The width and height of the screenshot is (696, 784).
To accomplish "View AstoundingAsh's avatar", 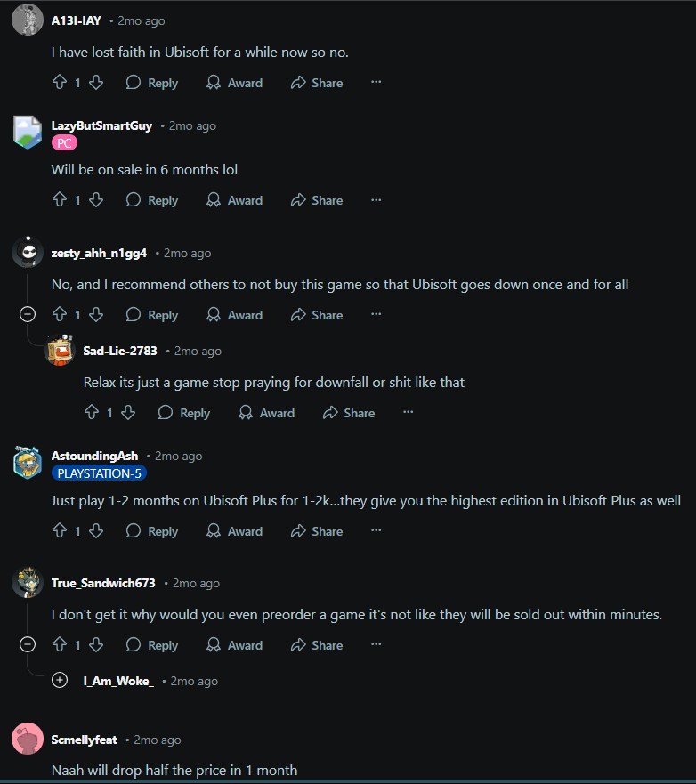I will pos(28,463).
